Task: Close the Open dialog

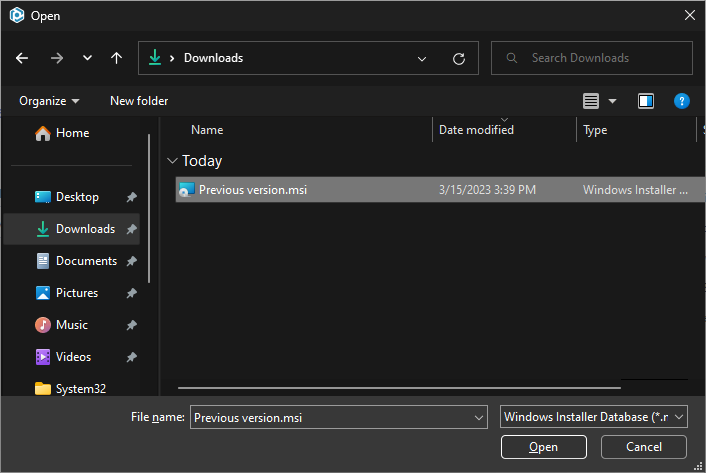Action: (x=689, y=15)
